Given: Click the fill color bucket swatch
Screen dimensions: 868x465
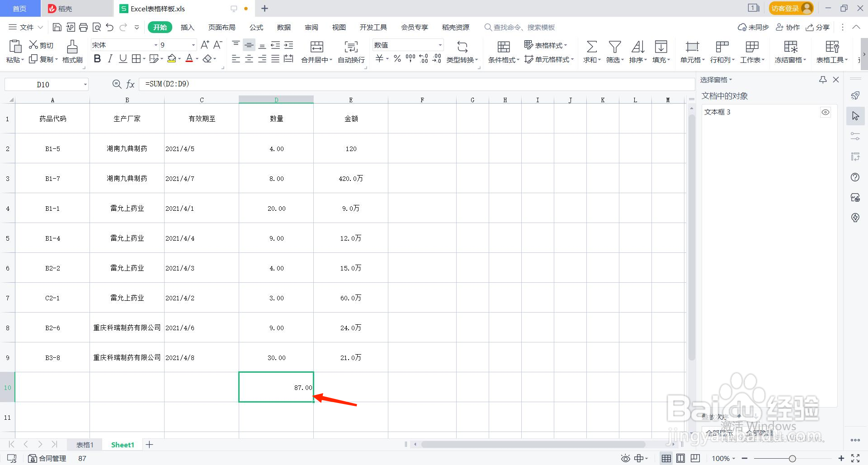Looking at the screenshot, I should [171, 58].
